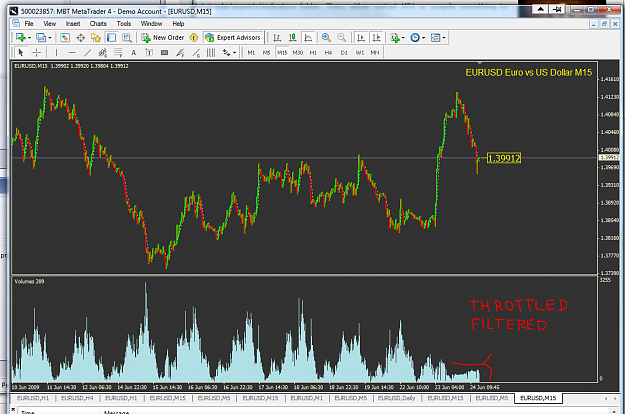Toggle the Terminal panel icon
The height and width of the screenshot is (414, 625).
tap(111, 37)
